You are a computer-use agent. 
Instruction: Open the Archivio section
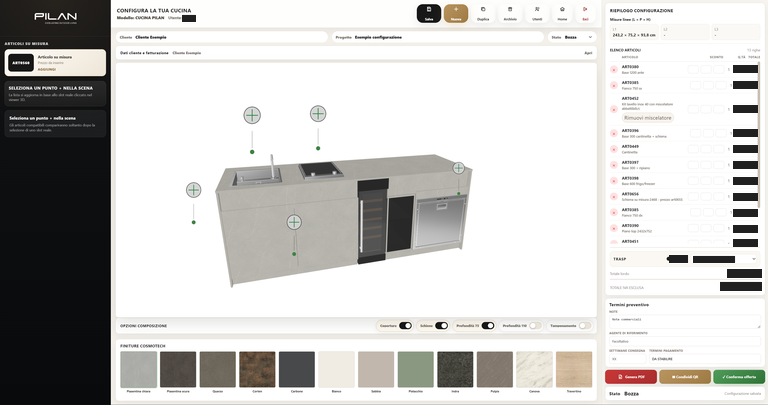(x=510, y=14)
